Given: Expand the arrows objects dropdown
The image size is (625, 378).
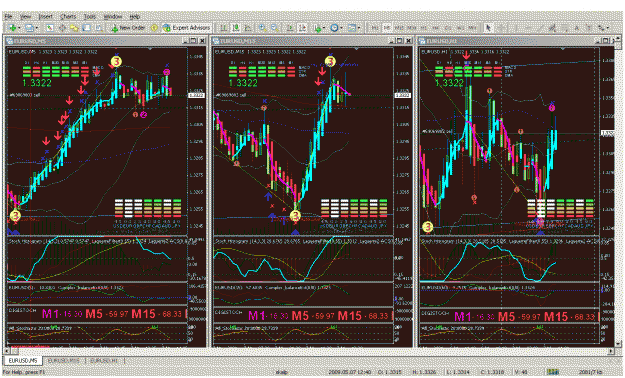Looking at the screenshot, I should (x=607, y=28).
